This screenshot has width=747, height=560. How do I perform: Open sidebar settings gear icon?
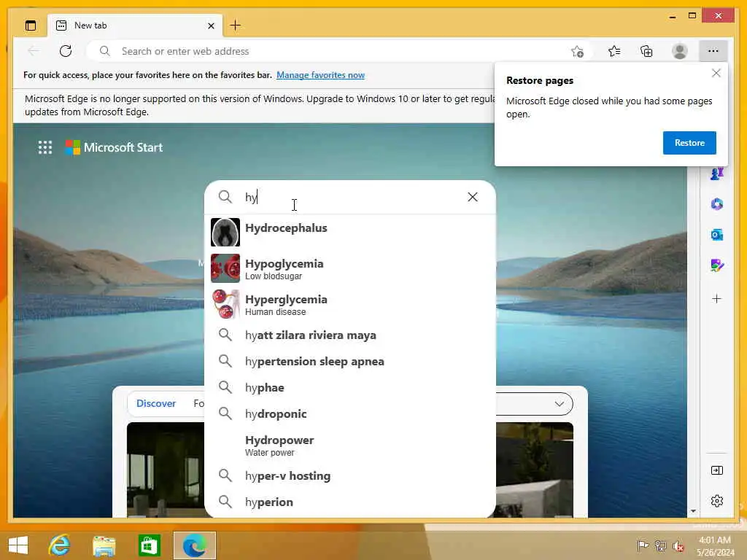tap(717, 501)
